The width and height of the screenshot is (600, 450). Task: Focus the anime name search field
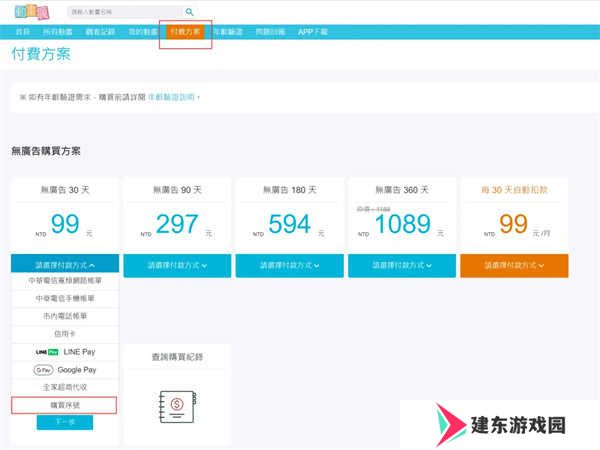click(126, 12)
